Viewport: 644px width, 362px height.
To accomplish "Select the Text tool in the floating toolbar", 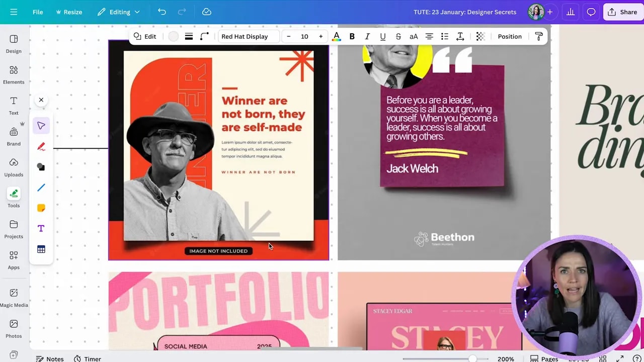I will pos(41,228).
